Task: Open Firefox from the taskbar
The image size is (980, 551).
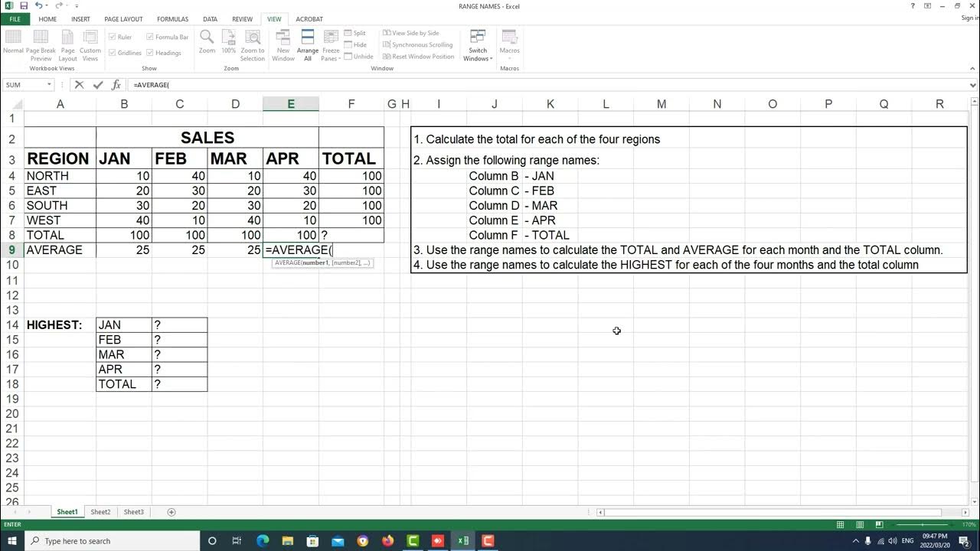Action: tap(387, 541)
